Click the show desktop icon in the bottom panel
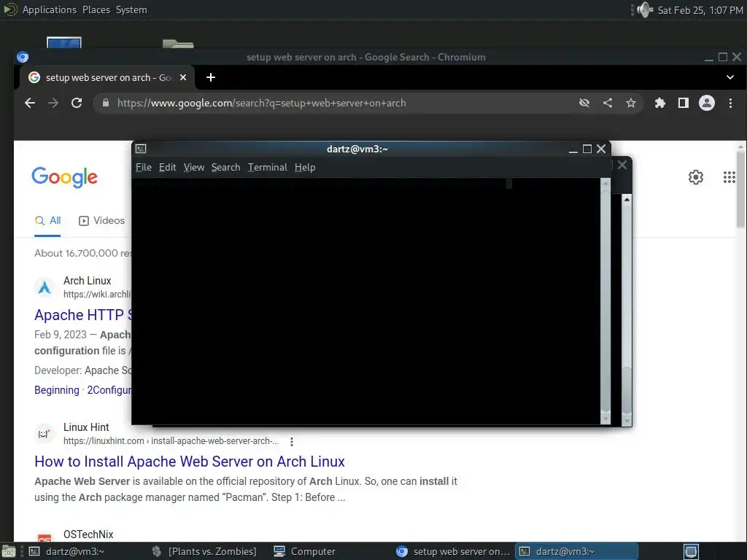Viewport: 747px width, 560px height. [x=8, y=551]
